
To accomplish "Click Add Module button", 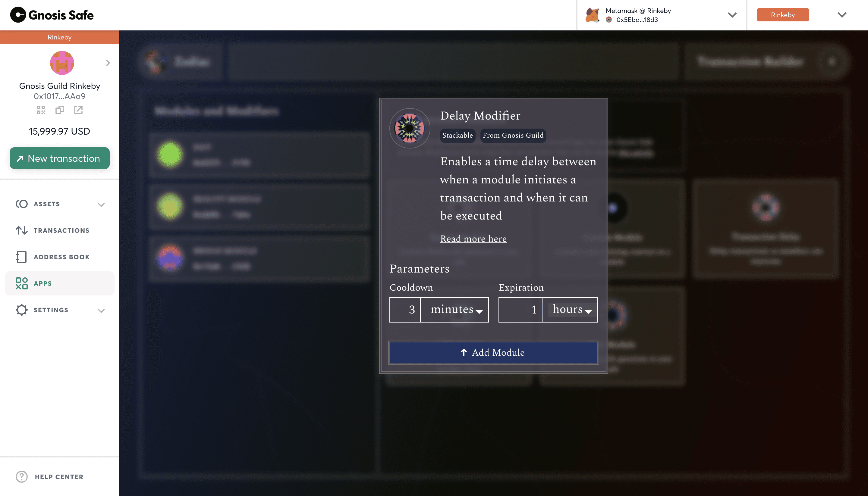I will coord(494,352).
